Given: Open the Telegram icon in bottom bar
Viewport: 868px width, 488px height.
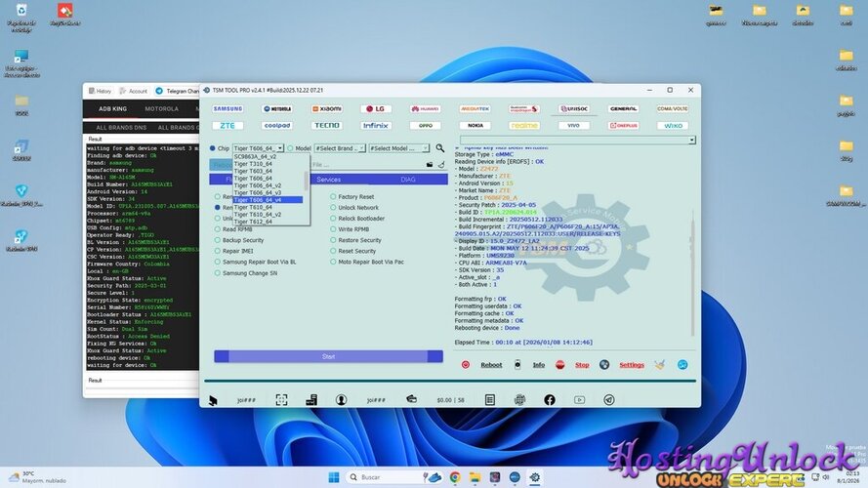Looking at the screenshot, I should click(x=609, y=399).
